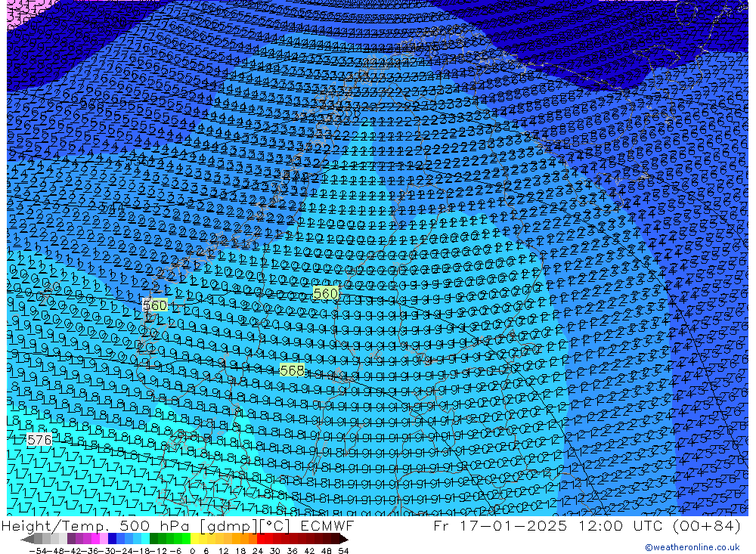The width and height of the screenshot is (756, 554).
Task: Click the [gdmp] unit label
Action: 229,526
